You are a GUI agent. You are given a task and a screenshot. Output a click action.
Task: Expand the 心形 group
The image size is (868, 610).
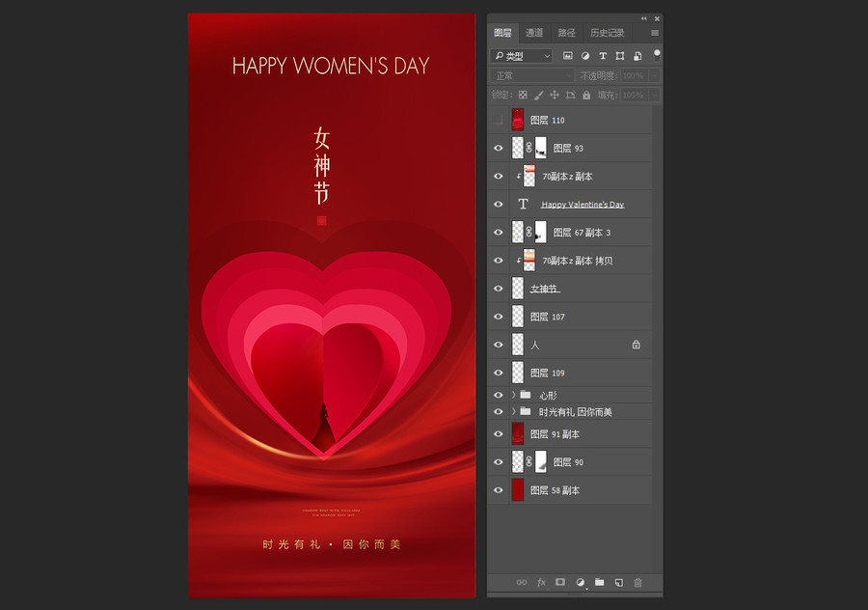tap(514, 395)
